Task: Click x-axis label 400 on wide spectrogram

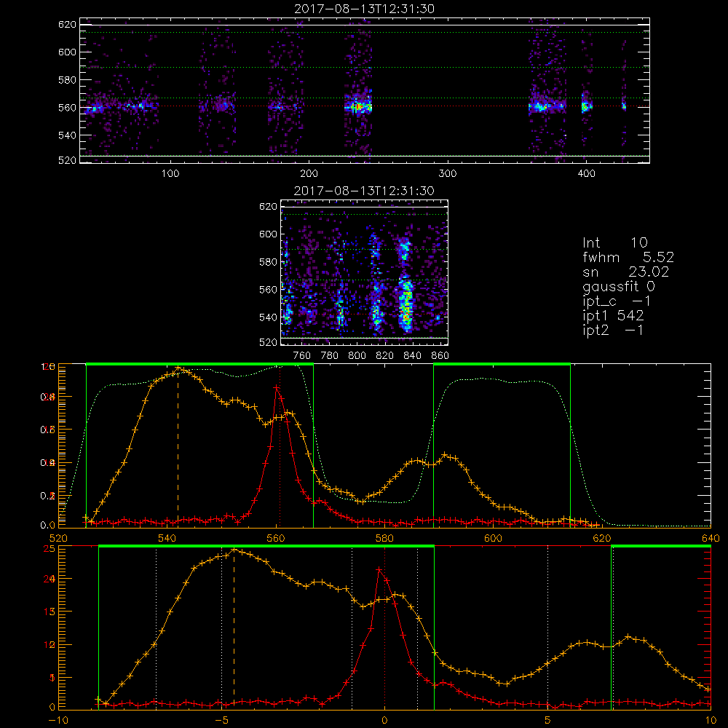Action: click(x=586, y=174)
